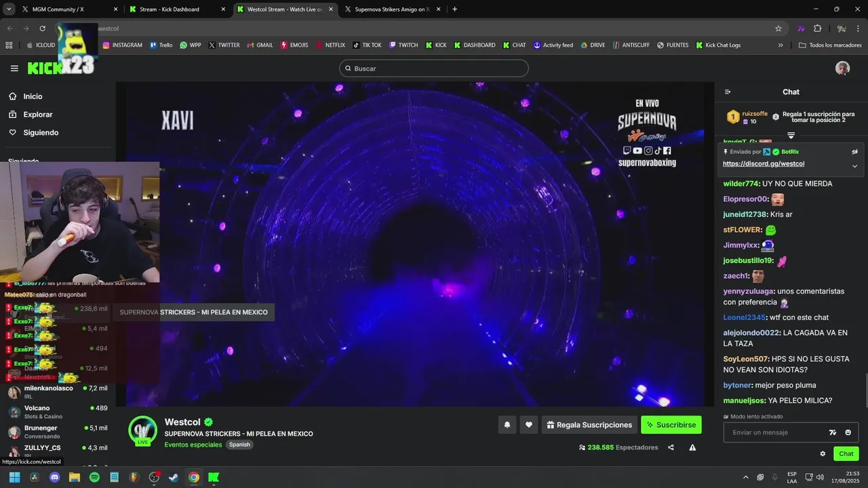Click the Buscar search box

434,68
